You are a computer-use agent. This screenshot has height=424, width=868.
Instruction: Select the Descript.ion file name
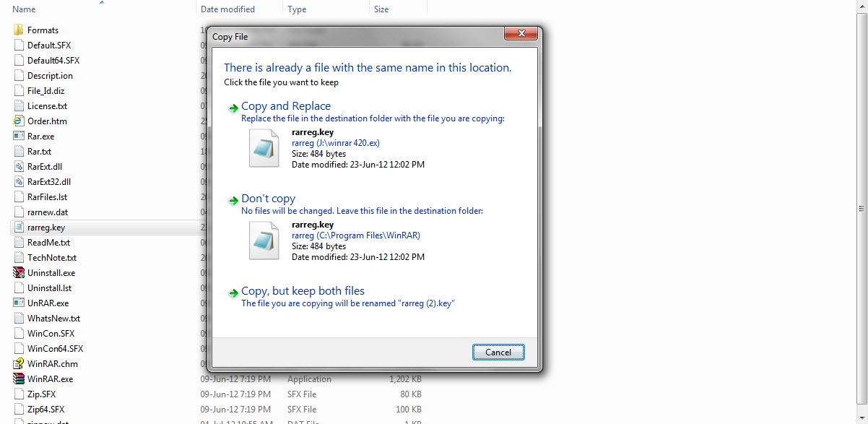pos(50,76)
